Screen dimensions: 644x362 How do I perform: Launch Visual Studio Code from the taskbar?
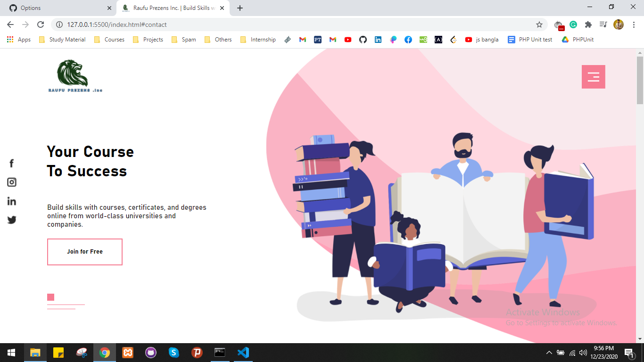pyautogui.click(x=243, y=352)
